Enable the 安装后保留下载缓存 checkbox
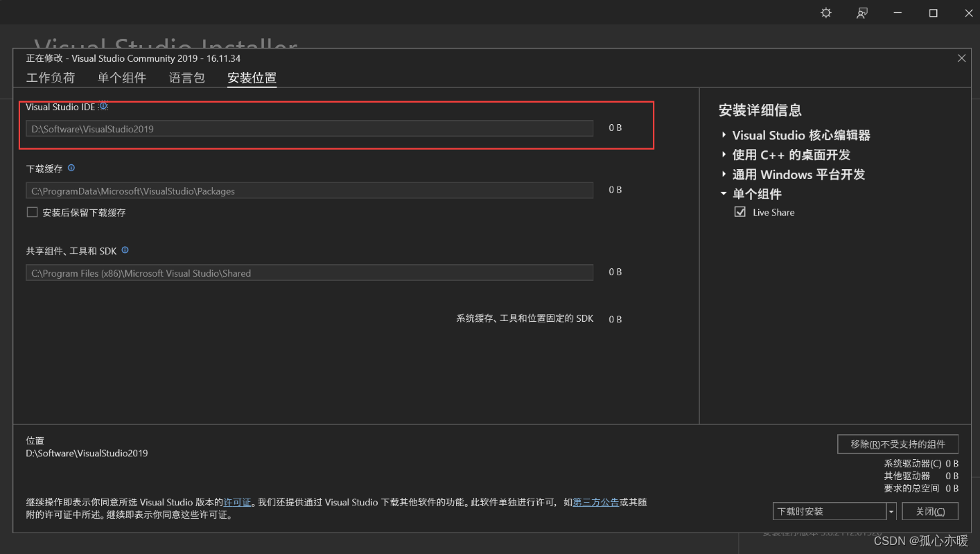Image resolution: width=980 pixels, height=554 pixels. tap(32, 212)
